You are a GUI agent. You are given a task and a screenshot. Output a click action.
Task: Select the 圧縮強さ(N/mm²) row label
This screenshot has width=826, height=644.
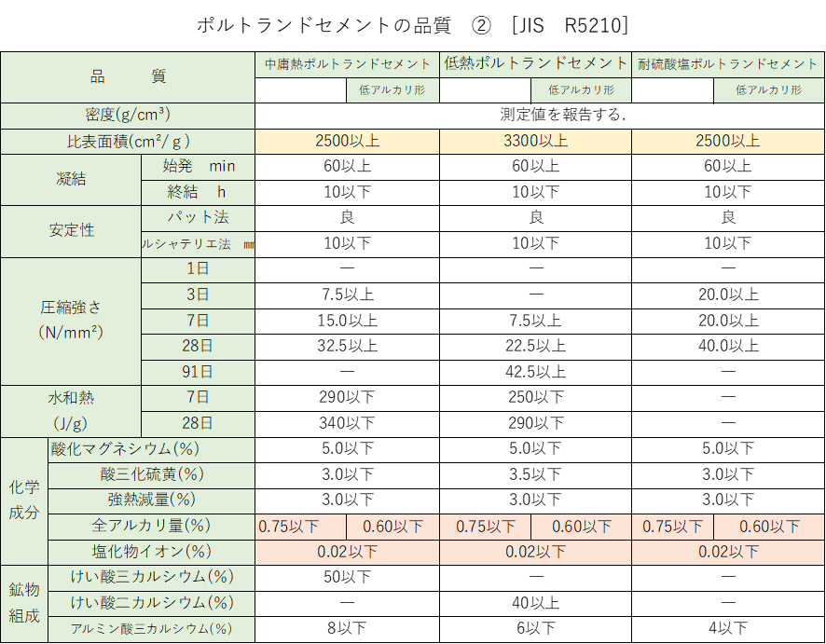tap(70, 321)
